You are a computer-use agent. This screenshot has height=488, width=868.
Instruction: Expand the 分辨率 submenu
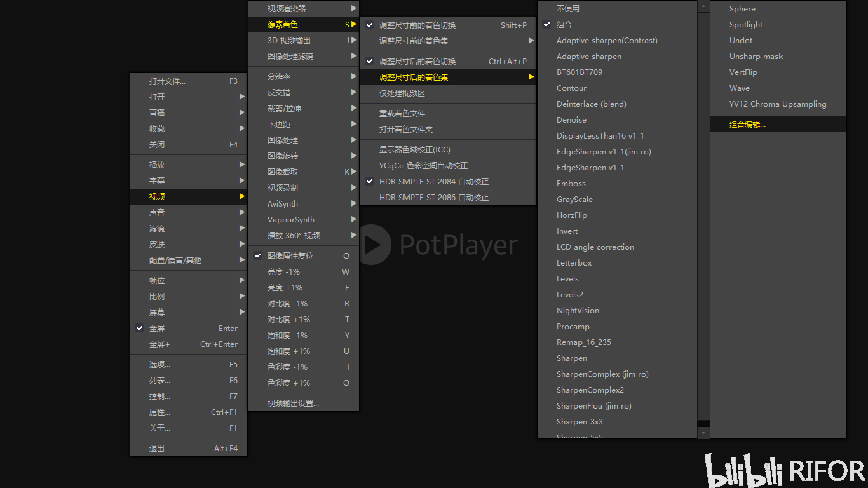pyautogui.click(x=304, y=77)
